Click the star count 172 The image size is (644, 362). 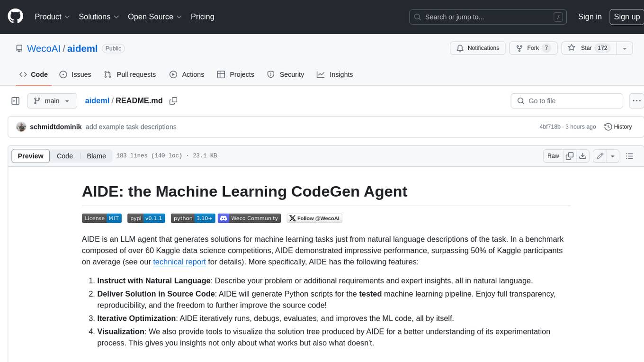click(x=602, y=48)
